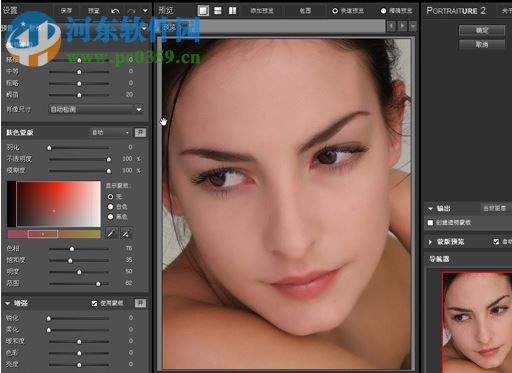Viewport: 512px width, 373px height.
Task: Click the navigator thumbnail image
Action: click(477, 323)
